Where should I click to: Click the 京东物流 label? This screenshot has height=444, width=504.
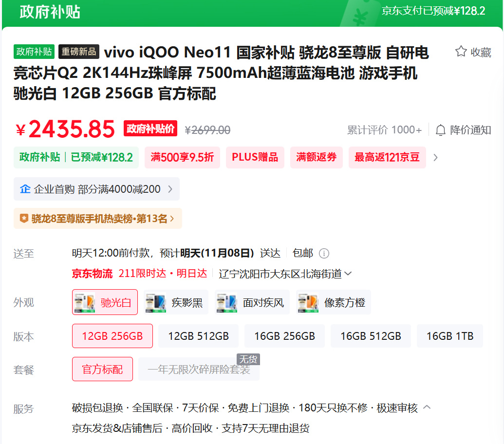pos(92,274)
